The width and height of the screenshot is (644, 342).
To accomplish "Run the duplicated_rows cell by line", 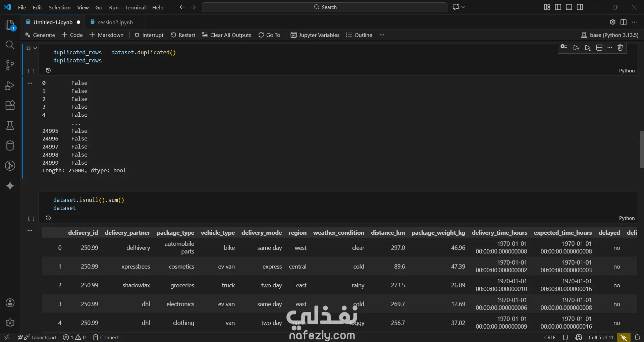I will (x=564, y=48).
